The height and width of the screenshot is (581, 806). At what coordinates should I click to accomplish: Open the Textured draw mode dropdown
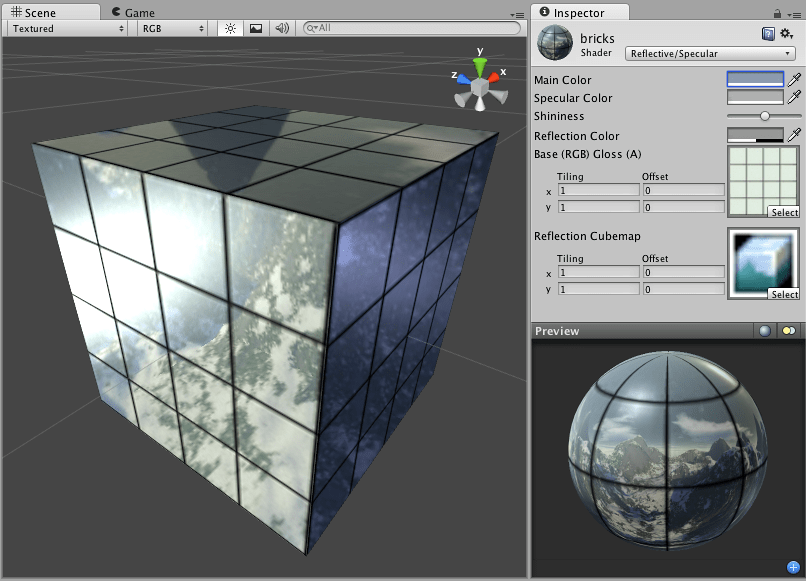coord(65,29)
